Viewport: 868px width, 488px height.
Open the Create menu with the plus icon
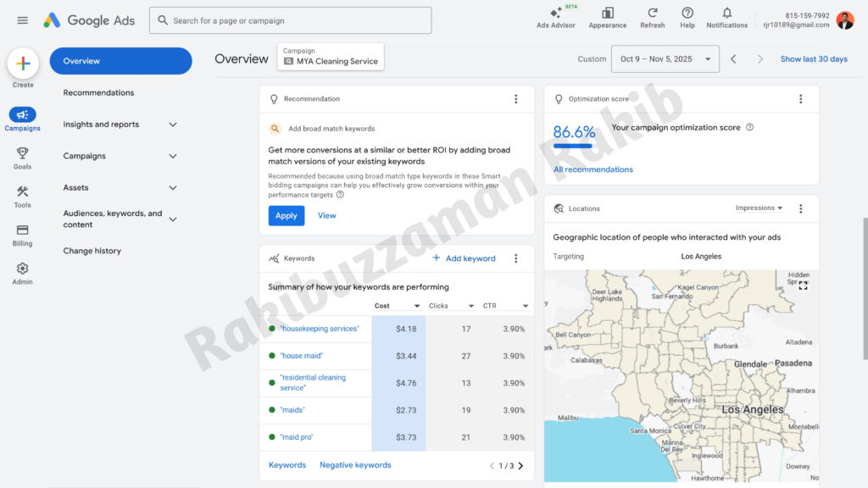(x=23, y=64)
